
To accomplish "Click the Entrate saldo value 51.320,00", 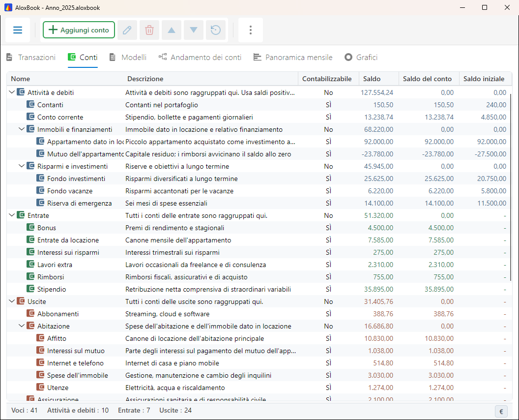I will (x=378, y=215).
